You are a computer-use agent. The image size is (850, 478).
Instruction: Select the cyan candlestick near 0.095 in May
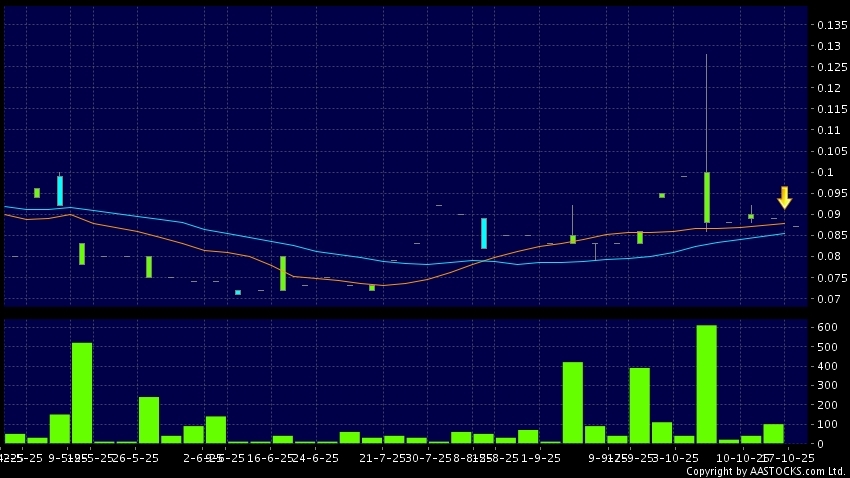[60, 190]
